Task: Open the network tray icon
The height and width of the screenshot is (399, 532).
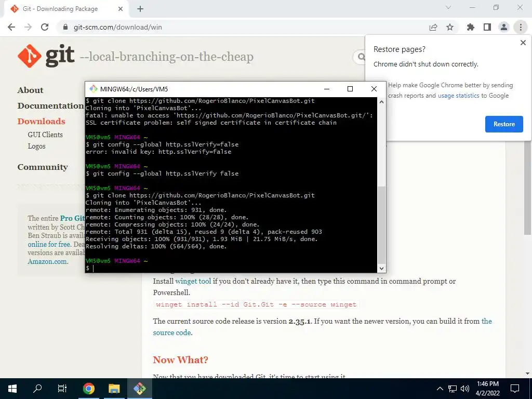Action: click(x=453, y=389)
